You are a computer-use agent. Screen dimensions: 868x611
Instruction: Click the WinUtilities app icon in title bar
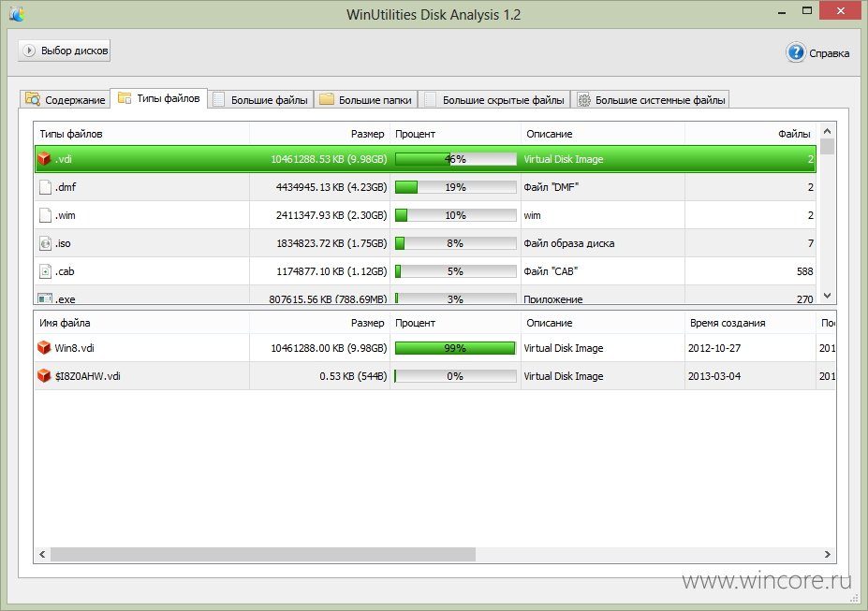click(x=17, y=13)
